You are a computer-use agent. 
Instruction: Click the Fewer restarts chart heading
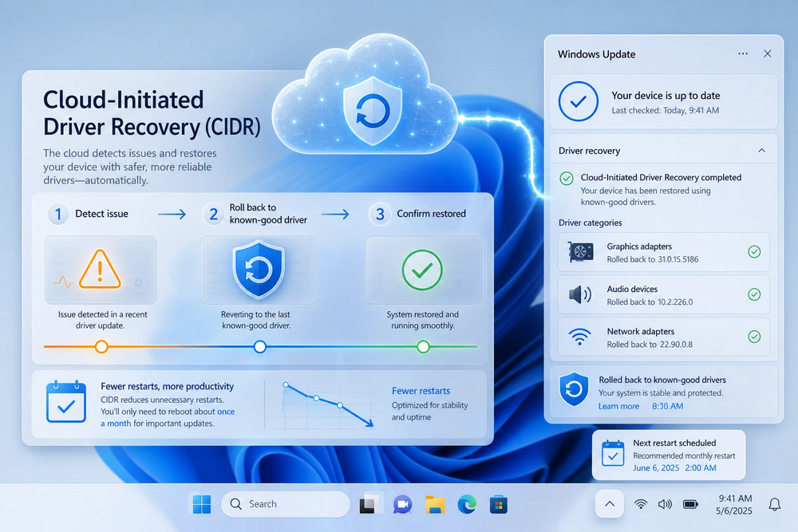coord(421,391)
